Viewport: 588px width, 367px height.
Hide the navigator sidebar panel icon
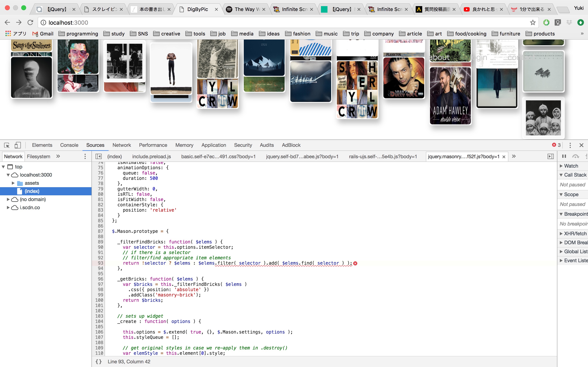tap(98, 157)
